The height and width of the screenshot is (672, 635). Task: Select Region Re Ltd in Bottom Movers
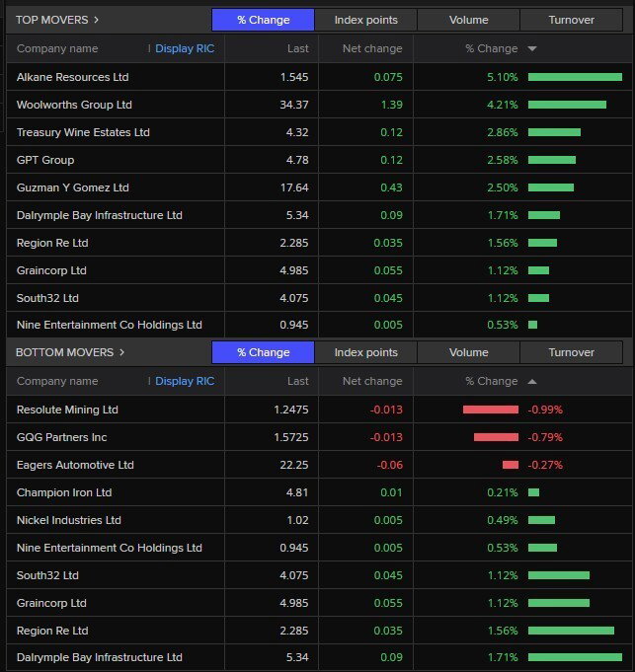pos(52,631)
